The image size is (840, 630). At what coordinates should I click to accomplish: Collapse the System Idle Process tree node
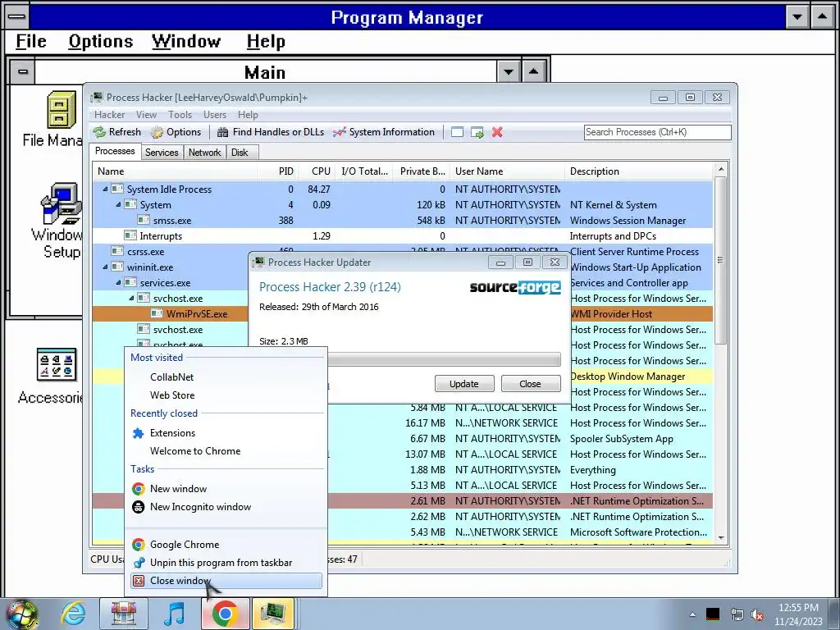(x=105, y=189)
